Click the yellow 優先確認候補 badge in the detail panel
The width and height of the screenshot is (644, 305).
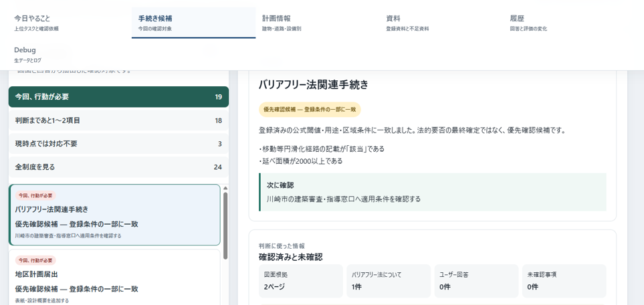[x=310, y=110]
